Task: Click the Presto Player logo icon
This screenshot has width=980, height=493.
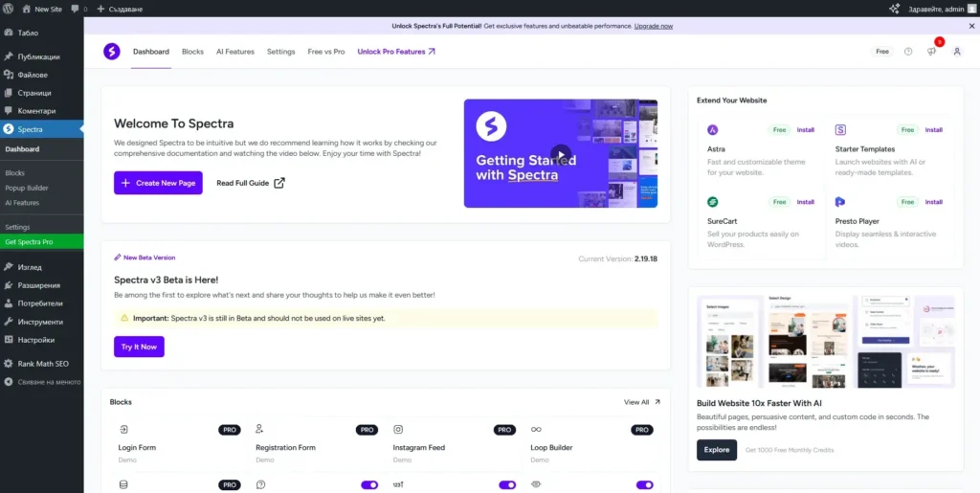Action: tap(840, 202)
